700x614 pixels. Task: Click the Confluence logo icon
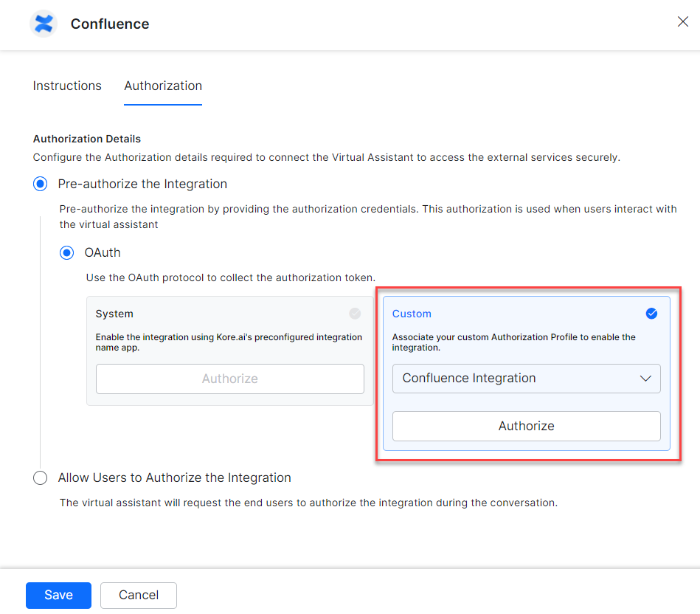point(44,24)
